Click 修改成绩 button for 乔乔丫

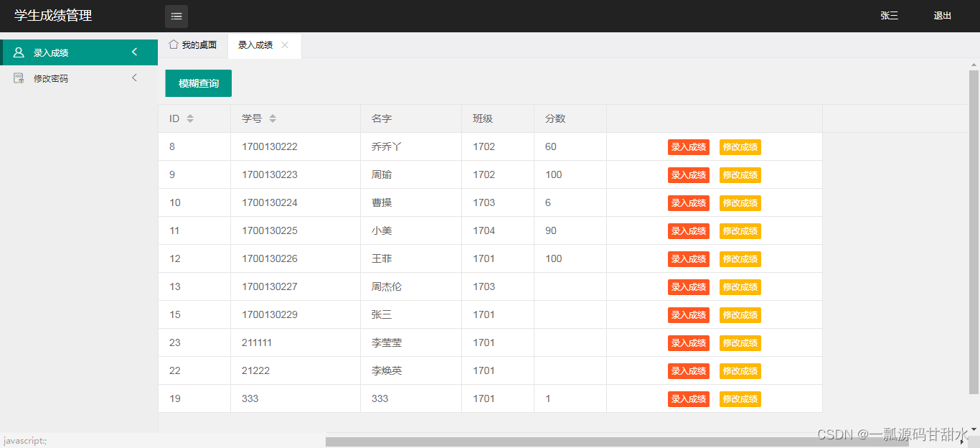point(740,147)
